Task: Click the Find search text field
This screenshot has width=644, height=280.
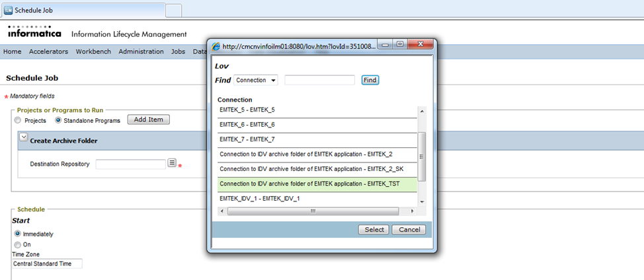Action: [319, 80]
